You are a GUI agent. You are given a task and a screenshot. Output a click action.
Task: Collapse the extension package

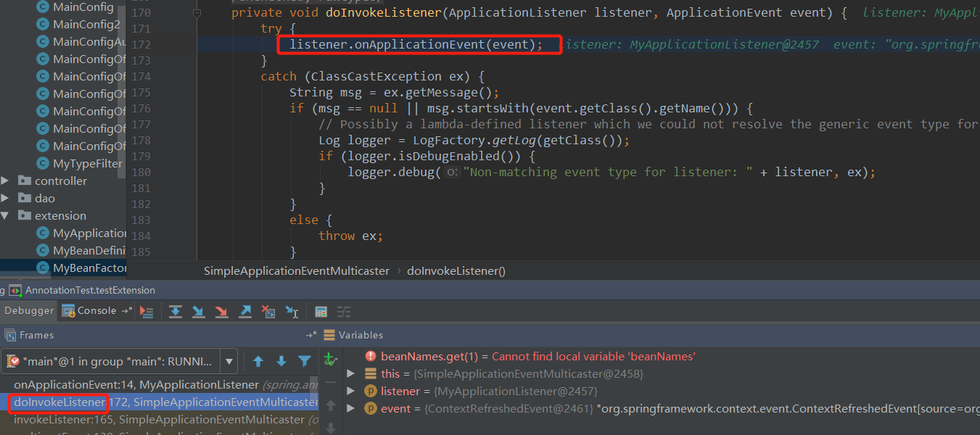click(x=6, y=215)
